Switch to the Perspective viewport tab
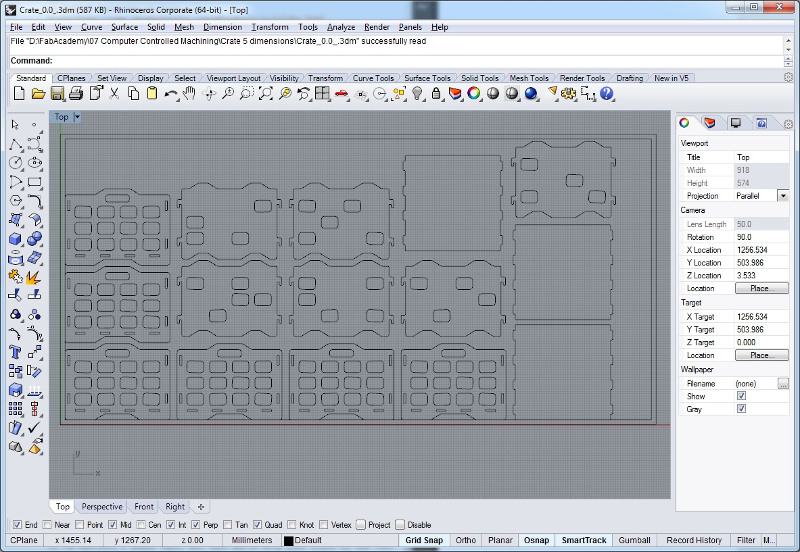Screen dimensions: 800x552 click(102, 507)
